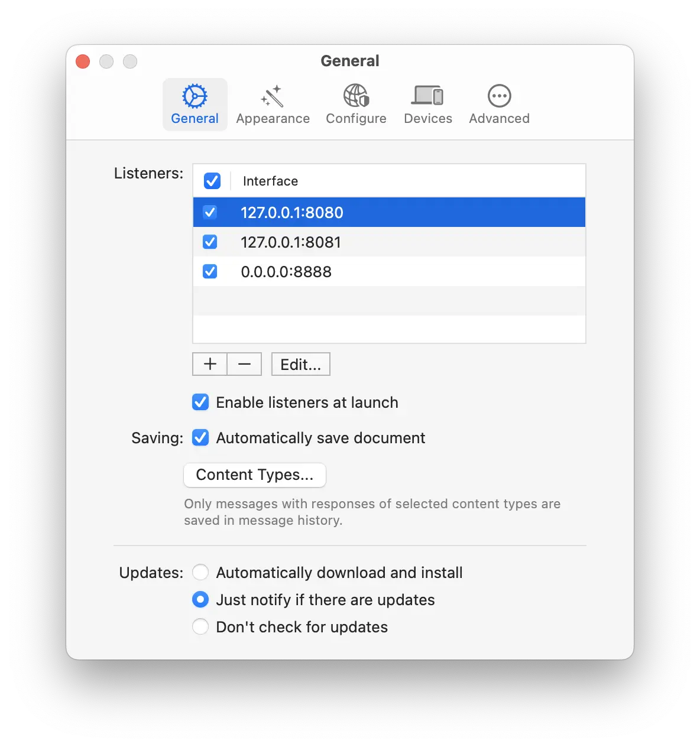Open the Configure globe shield icon
This screenshot has height=747, width=700.
356,96
